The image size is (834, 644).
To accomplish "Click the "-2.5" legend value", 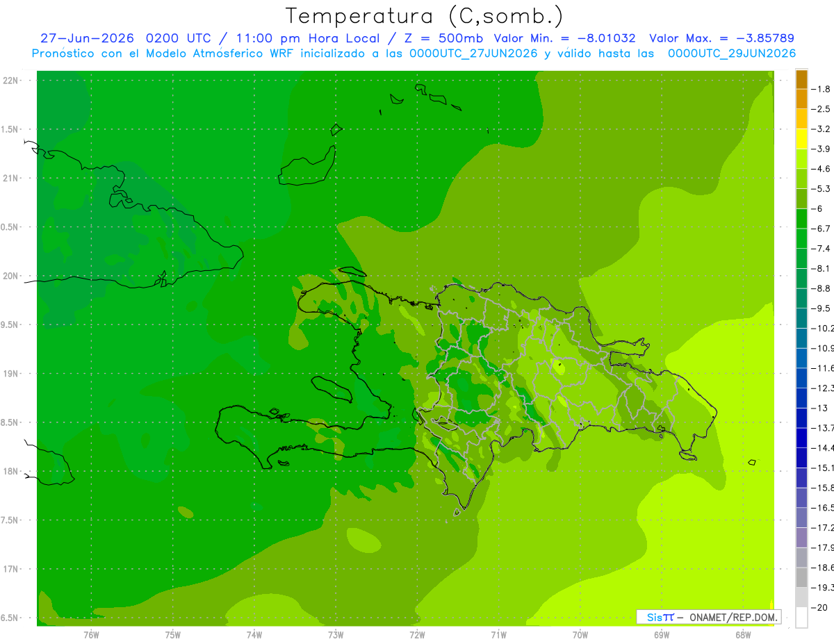I will point(821,109).
